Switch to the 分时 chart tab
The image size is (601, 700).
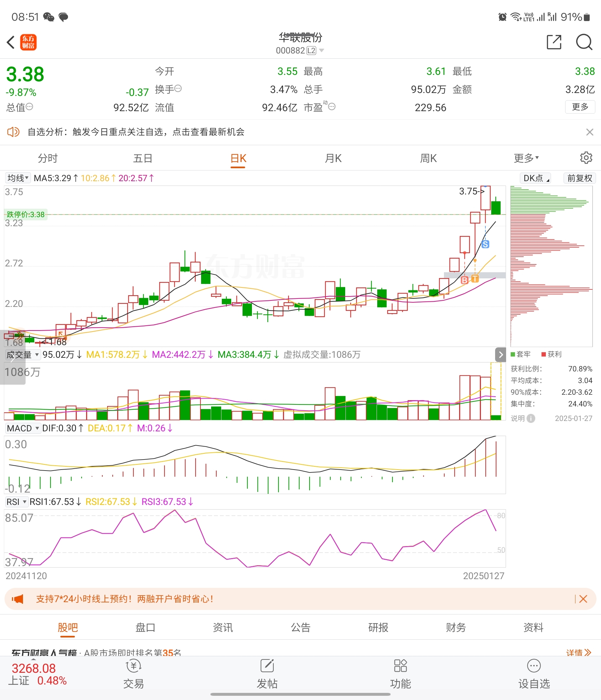(x=48, y=158)
